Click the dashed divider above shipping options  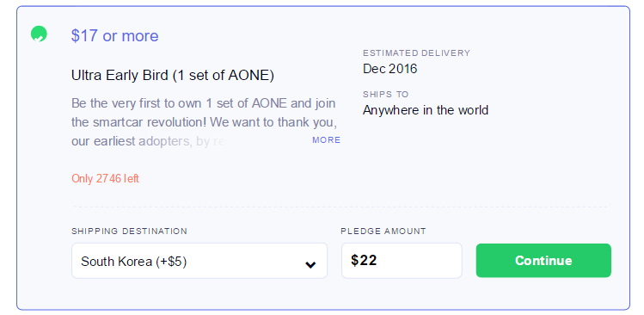[341, 206]
